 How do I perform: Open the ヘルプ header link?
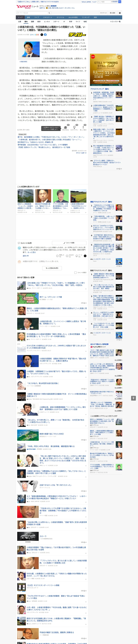(94, 2)
